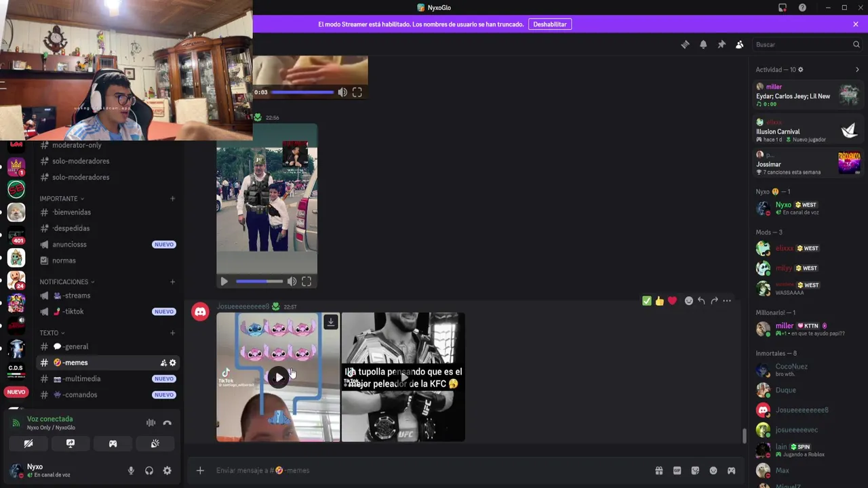
Task: Mute the police officer video volume
Action: [292, 281]
